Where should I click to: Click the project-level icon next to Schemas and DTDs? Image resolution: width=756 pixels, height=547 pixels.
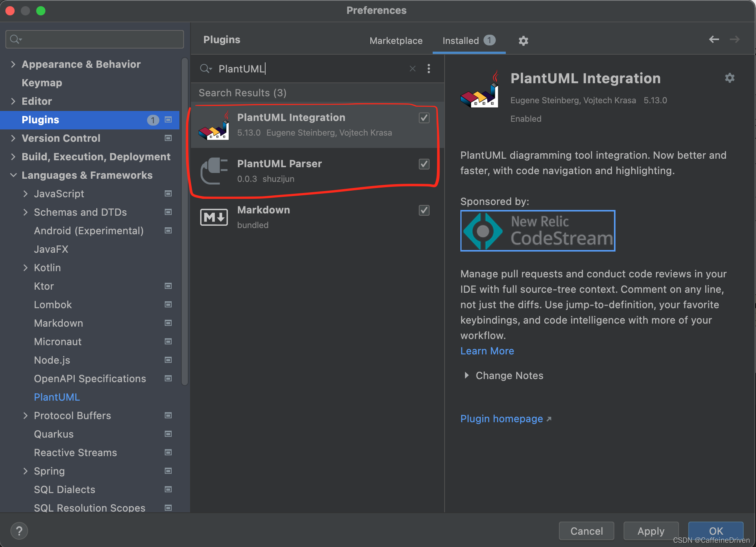(x=168, y=212)
